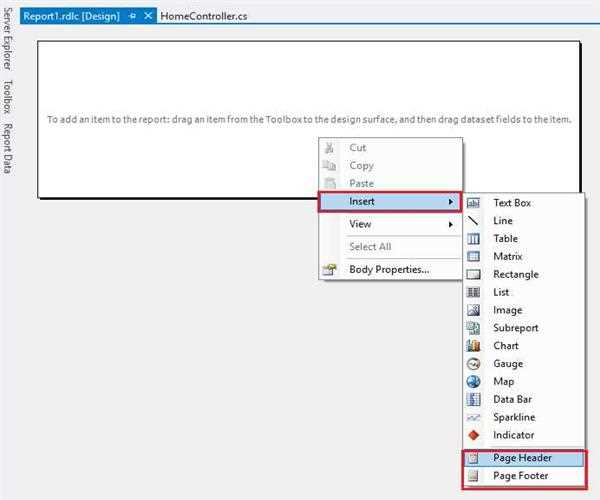600x500 pixels.
Task: Insert a Matrix from the submenu
Action: (507, 257)
